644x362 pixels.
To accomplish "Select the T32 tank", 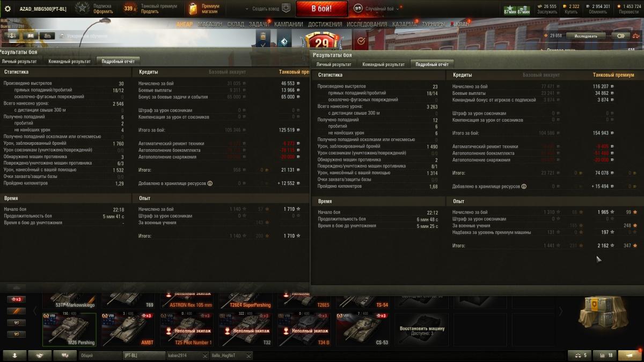I will (245, 329).
